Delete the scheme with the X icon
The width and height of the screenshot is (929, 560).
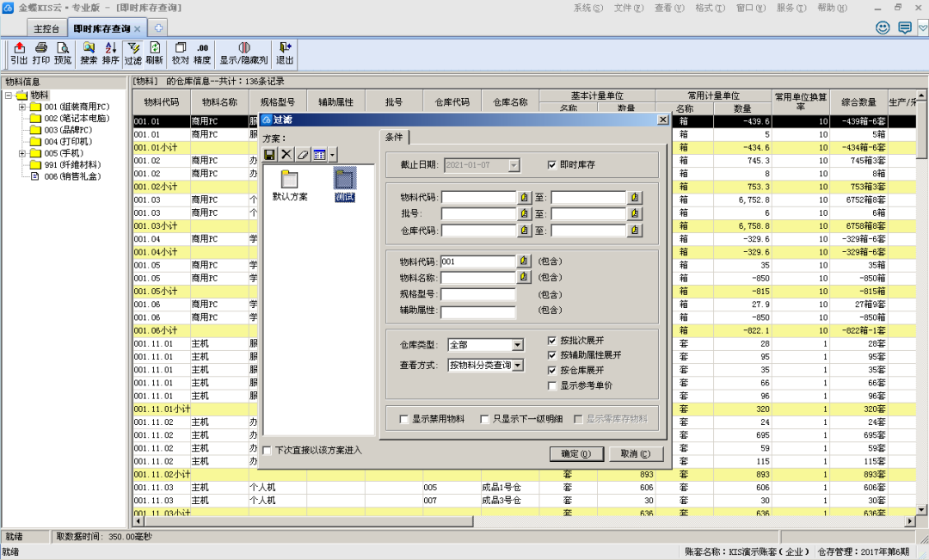point(286,155)
